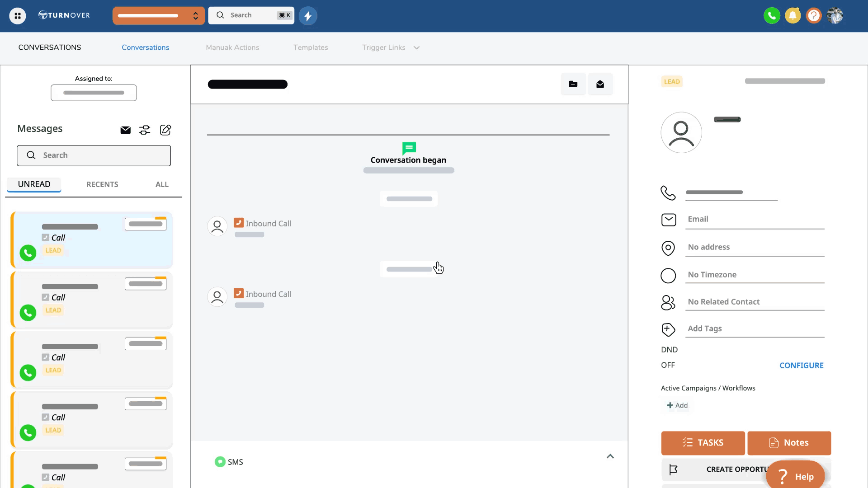Collapse the SMS composer chevron
868x488 pixels.
click(610, 456)
